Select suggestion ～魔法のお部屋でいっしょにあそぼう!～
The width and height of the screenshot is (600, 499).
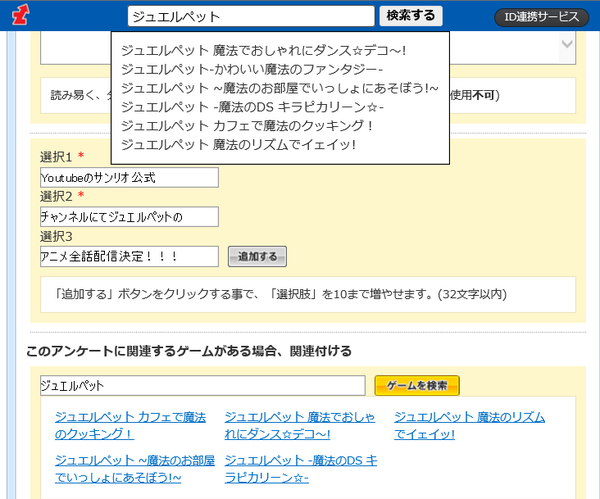[280, 88]
